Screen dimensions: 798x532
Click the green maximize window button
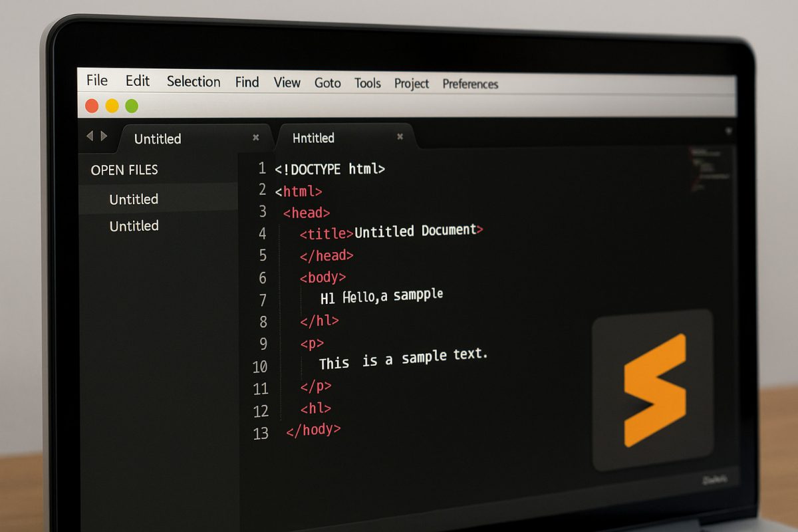click(x=132, y=106)
